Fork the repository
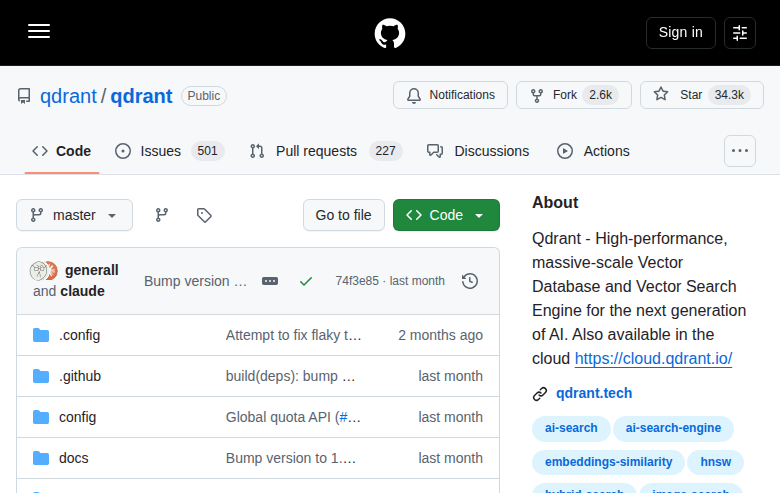Image resolution: width=780 pixels, height=493 pixels. pos(574,95)
